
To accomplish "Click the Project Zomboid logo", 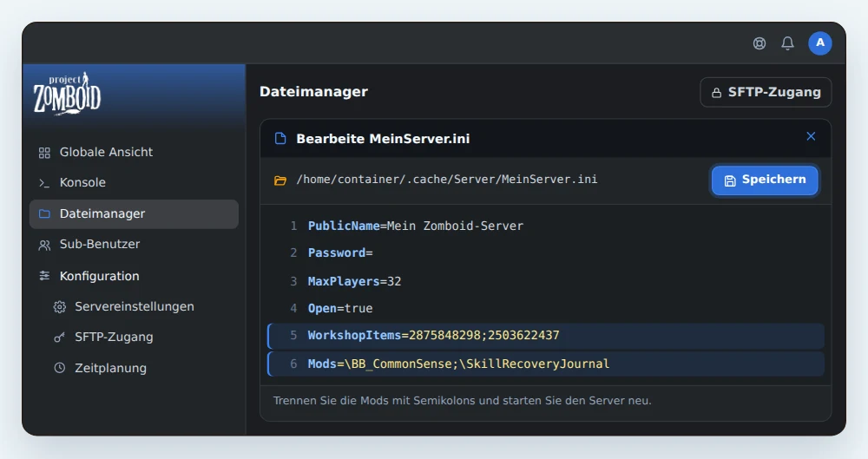I will click(x=67, y=94).
